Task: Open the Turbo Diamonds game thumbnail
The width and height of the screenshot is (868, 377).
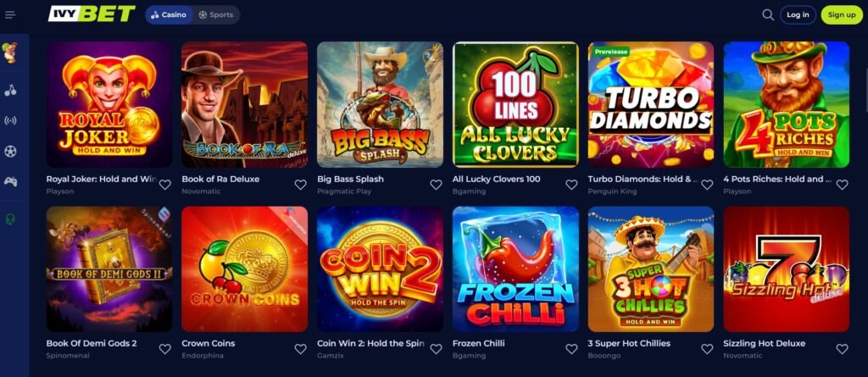Action: point(651,105)
